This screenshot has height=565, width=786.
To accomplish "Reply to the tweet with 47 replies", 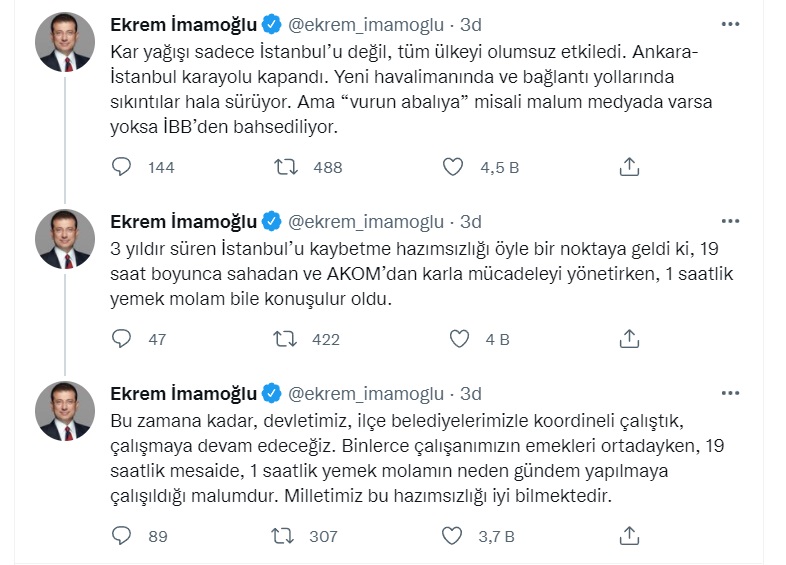I will [x=122, y=339].
